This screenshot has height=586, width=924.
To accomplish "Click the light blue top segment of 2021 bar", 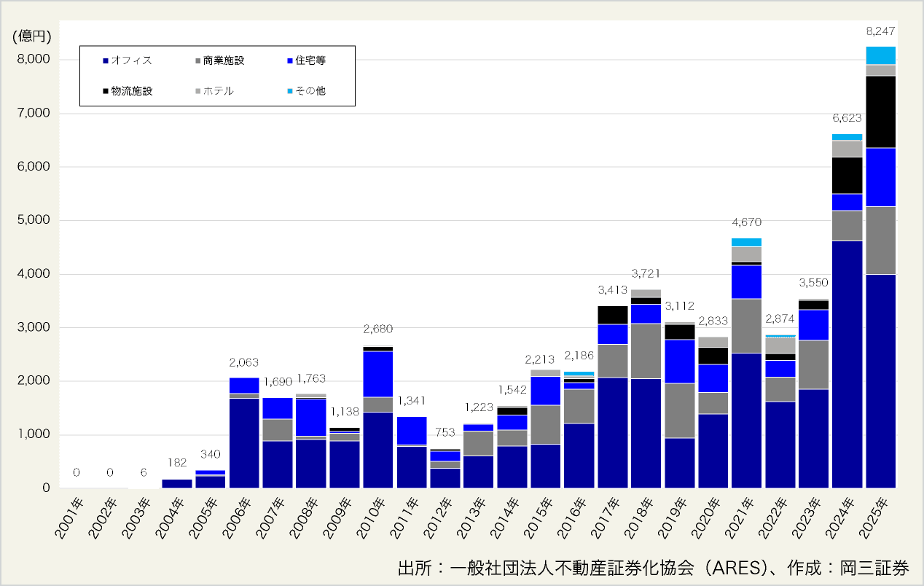I will 746,242.
